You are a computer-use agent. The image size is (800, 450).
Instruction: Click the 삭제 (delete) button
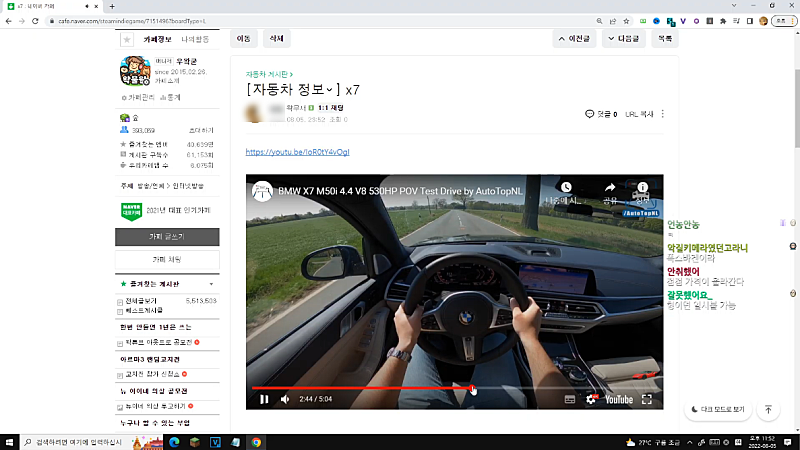[277, 39]
